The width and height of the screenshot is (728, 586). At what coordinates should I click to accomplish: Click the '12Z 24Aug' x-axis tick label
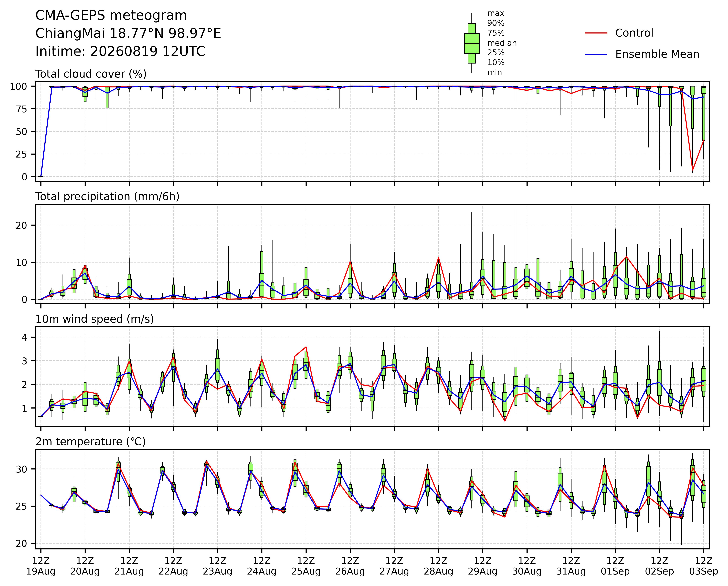pos(262,566)
